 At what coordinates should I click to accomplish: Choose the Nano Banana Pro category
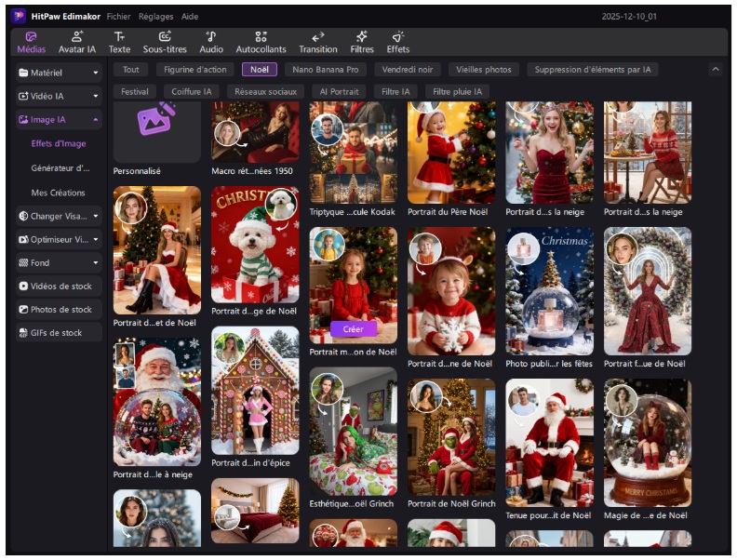tap(326, 70)
